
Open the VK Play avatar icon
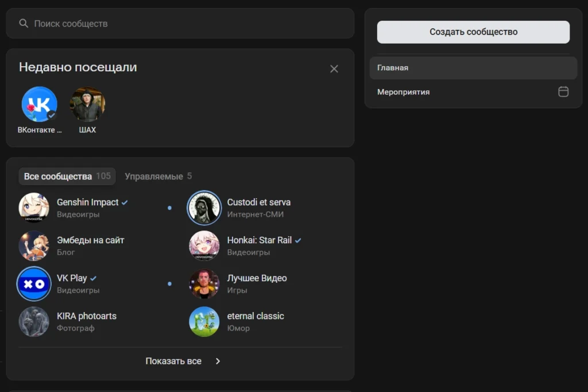[x=34, y=283]
